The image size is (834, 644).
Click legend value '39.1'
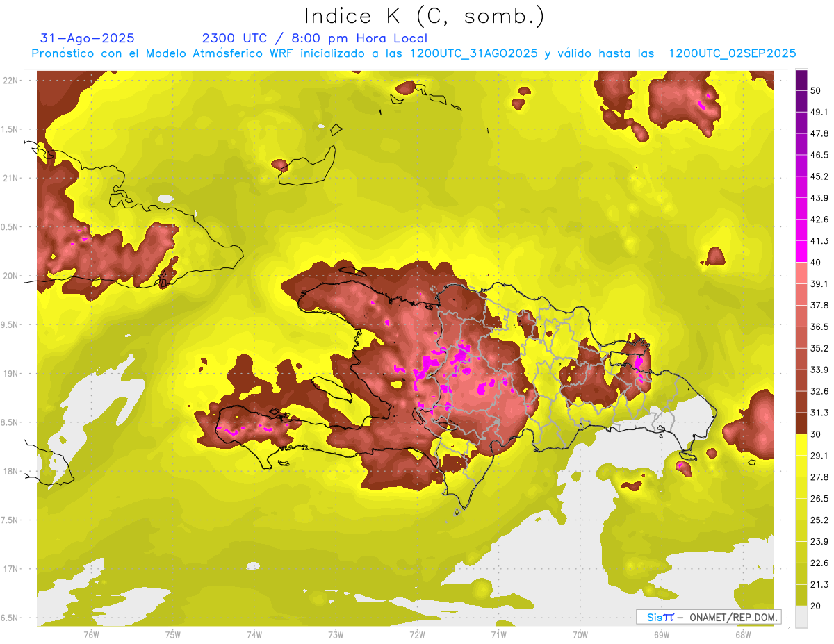(819, 283)
